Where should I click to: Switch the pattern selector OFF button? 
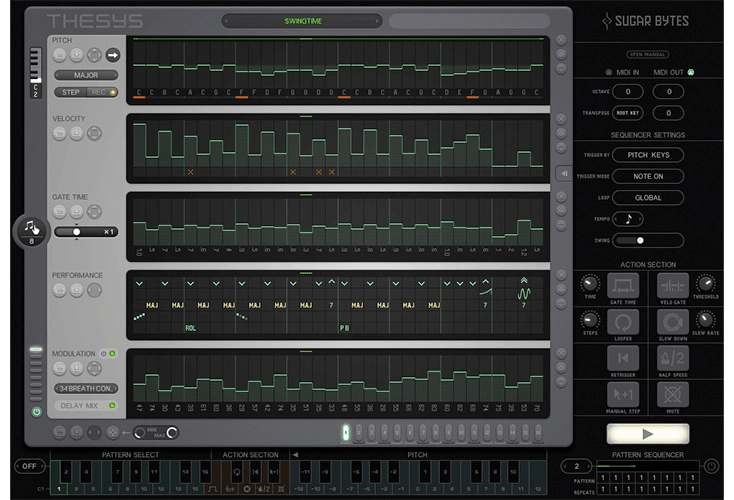[28, 466]
